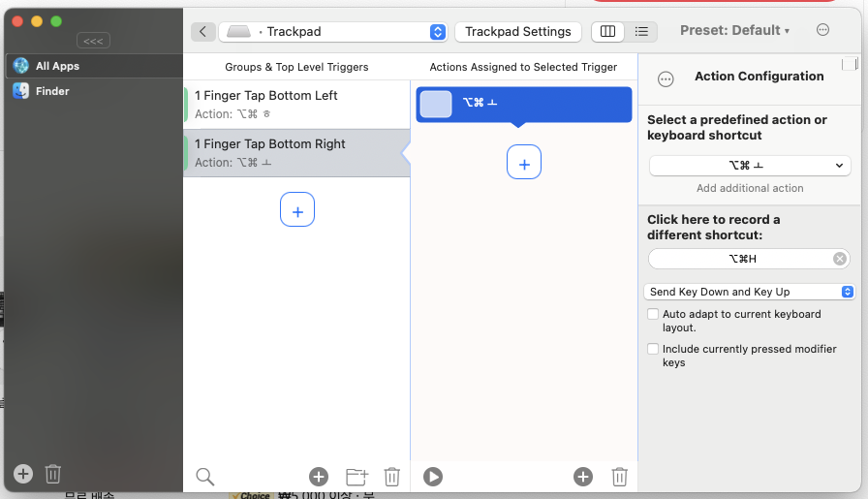
Task: Collapse sidebar with the <<< button
Action: click(x=93, y=41)
